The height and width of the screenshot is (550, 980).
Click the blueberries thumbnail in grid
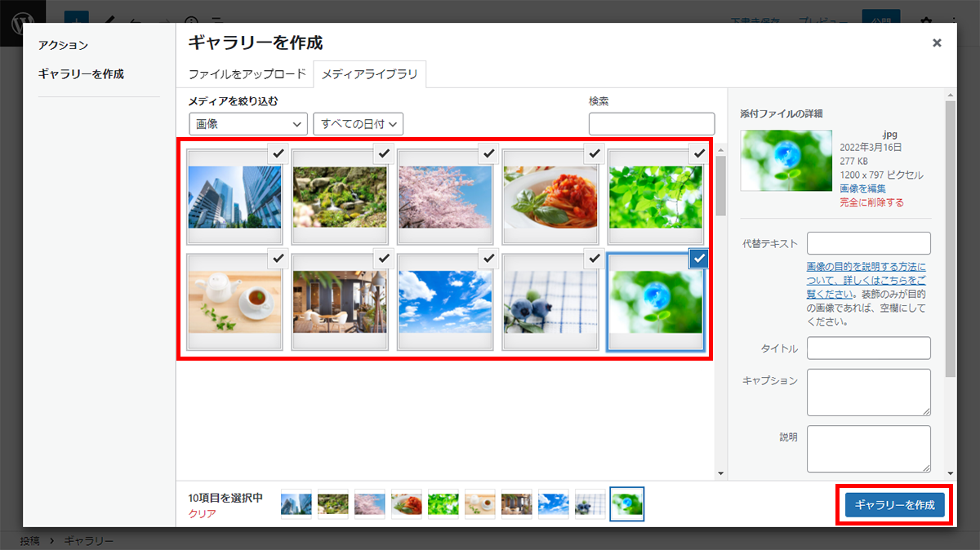click(x=550, y=302)
